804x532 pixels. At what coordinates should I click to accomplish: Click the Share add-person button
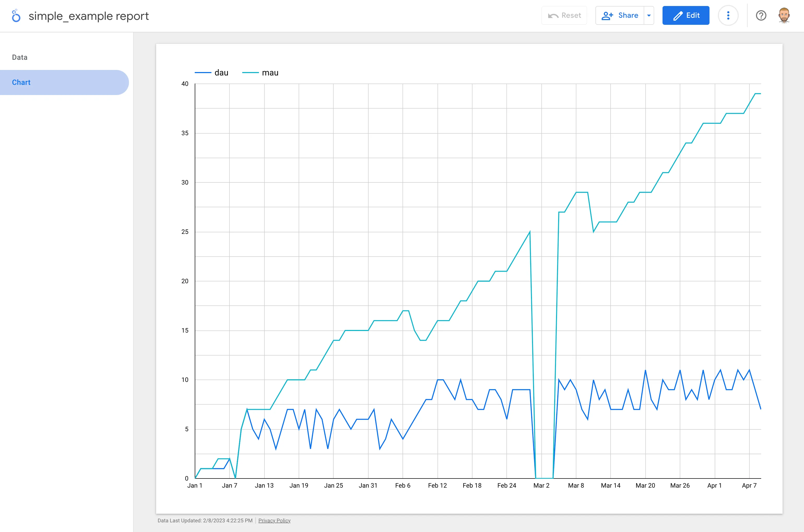(x=619, y=16)
